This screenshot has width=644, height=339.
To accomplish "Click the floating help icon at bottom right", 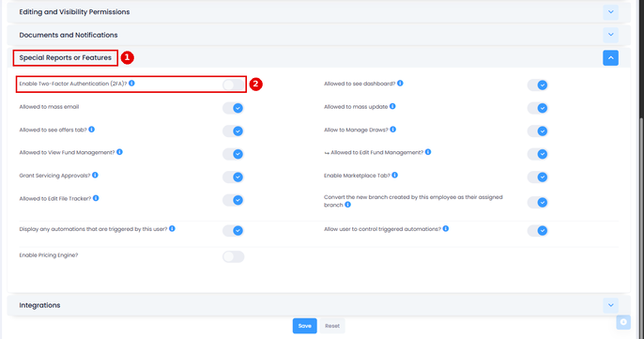I will (623, 322).
